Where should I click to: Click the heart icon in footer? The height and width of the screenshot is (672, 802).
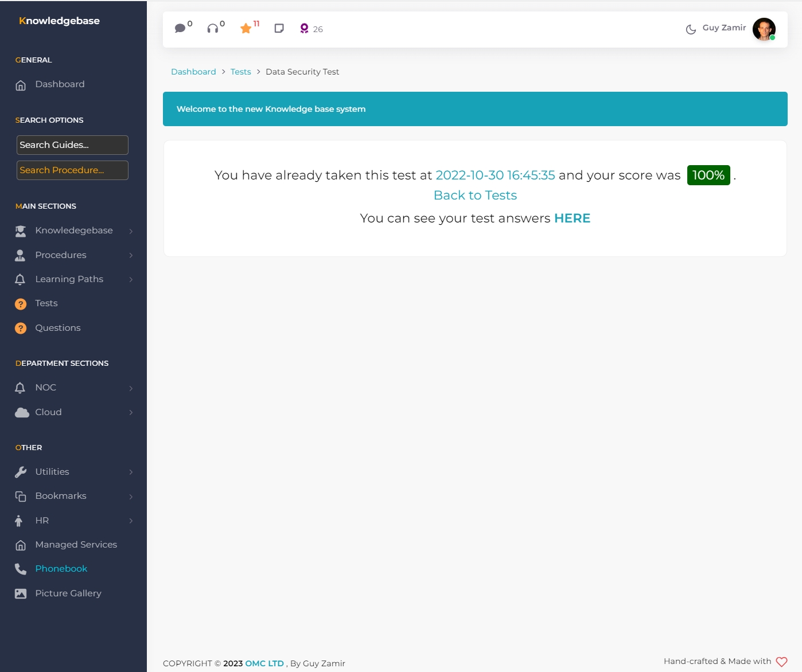coord(781,662)
